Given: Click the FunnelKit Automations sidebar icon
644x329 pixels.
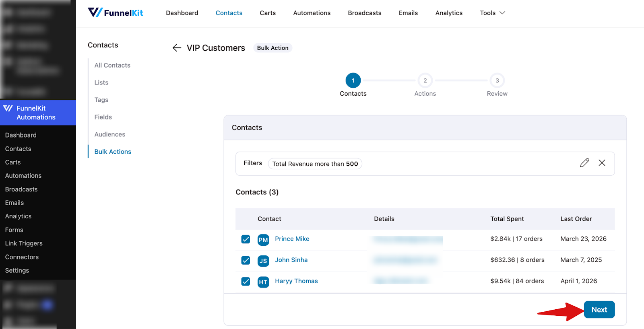Looking at the screenshot, I should tap(8, 108).
